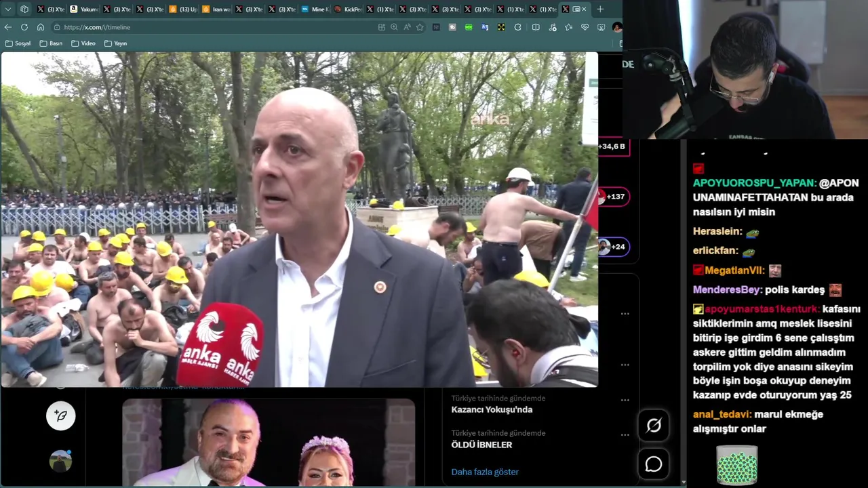Open a new browser tab with plus
This screenshot has height=488, width=868.
600,9
